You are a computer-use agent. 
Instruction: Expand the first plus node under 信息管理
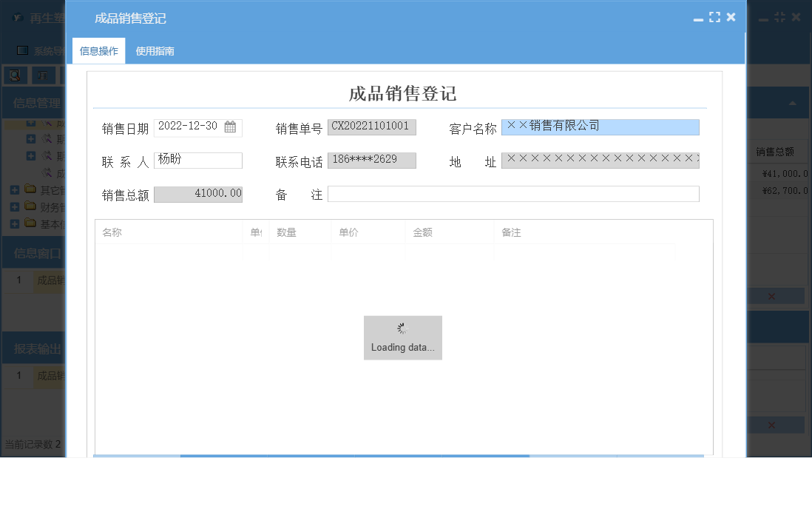pyautogui.click(x=30, y=123)
